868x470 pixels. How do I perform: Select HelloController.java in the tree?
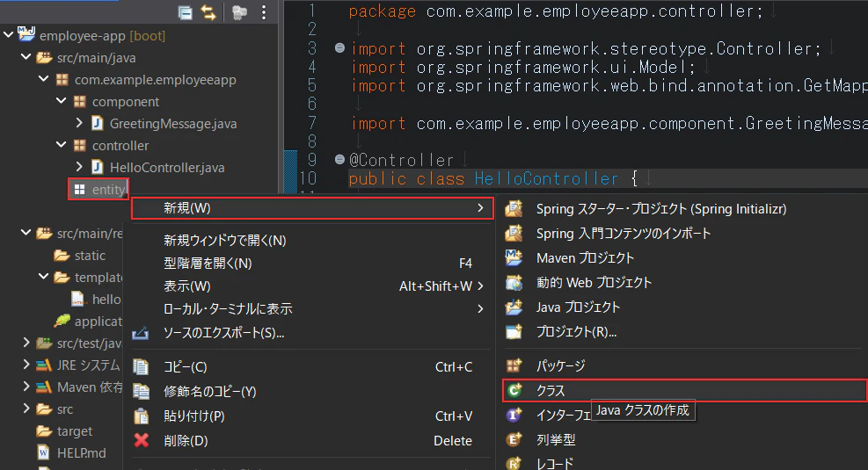(x=167, y=168)
